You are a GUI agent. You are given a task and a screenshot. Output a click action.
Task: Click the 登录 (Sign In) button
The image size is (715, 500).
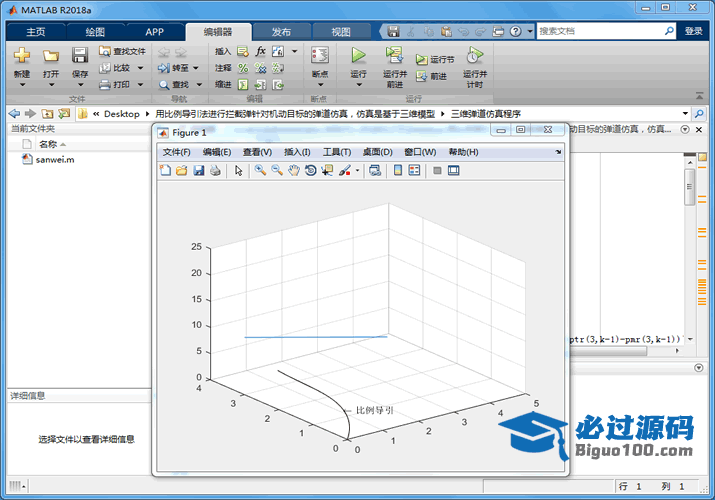coord(694,31)
